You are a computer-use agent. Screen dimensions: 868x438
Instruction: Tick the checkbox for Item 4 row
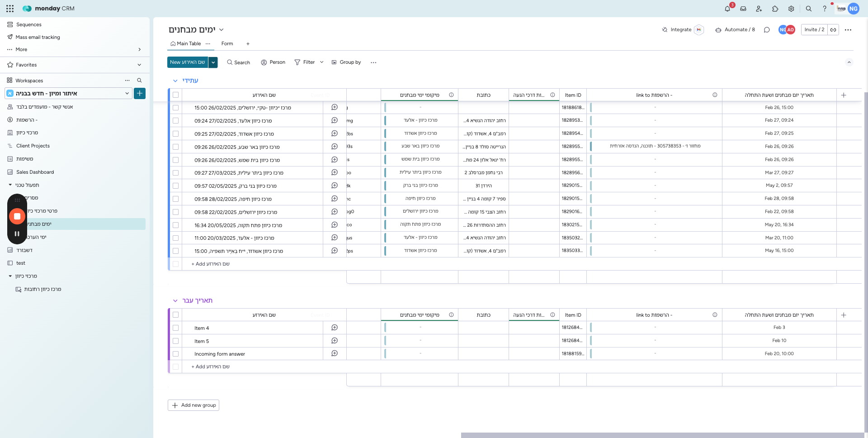pyautogui.click(x=176, y=328)
